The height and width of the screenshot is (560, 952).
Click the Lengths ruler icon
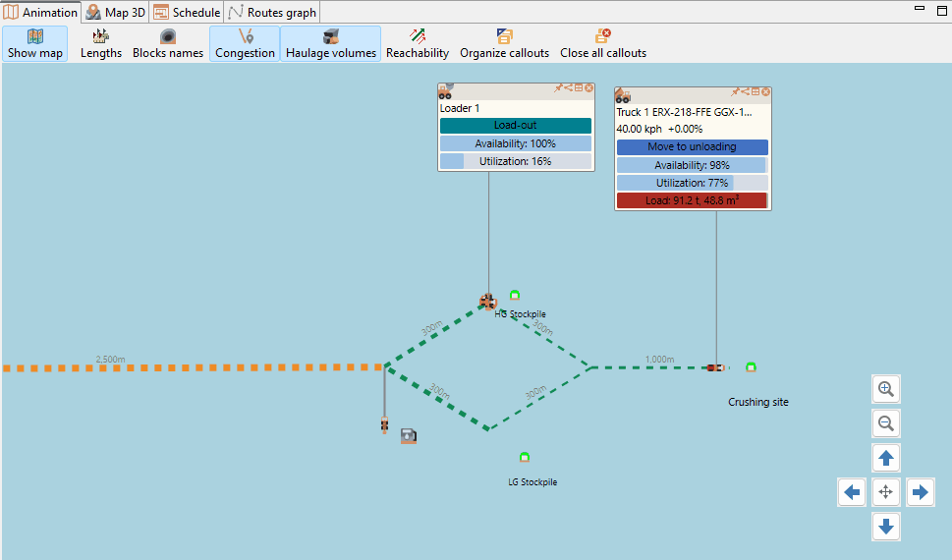101,36
